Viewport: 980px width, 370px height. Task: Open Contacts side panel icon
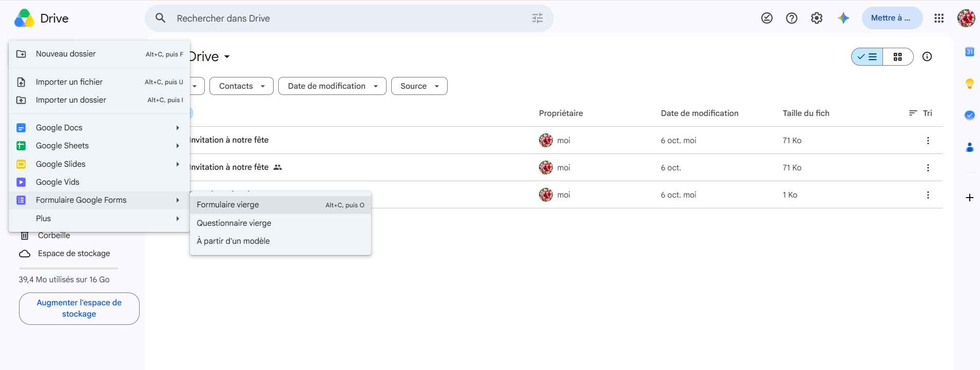970,147
